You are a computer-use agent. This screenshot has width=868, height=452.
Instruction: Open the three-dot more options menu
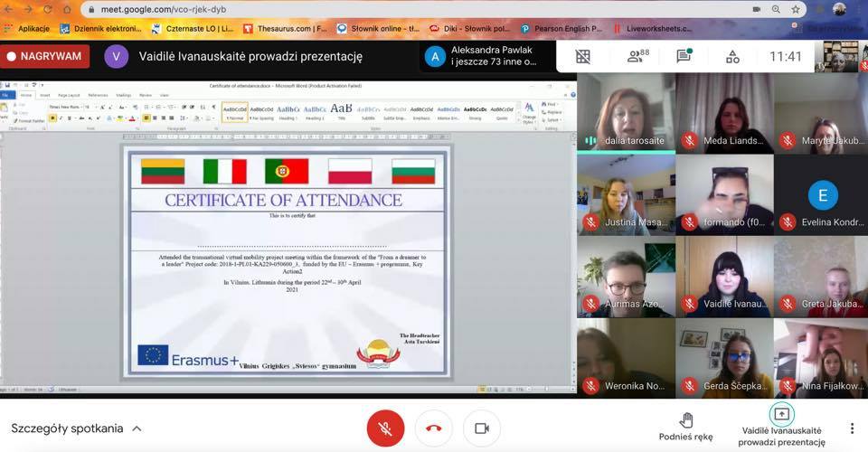tap(851, 428)
